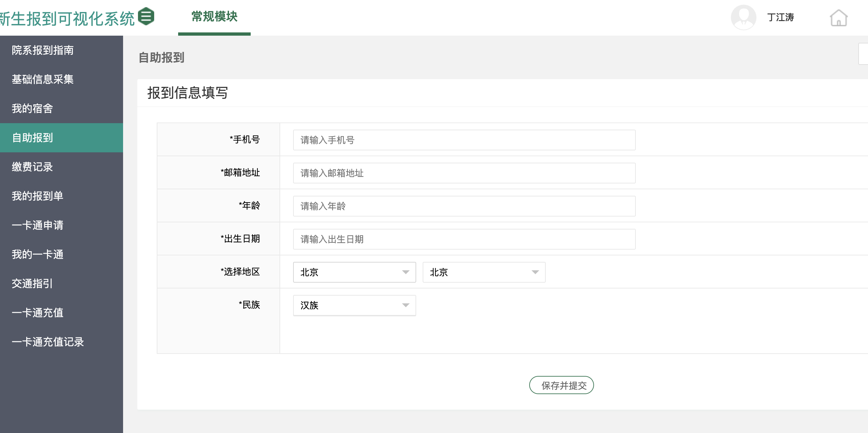Click the hexagon menu collapse icon
Screen dimensions: 868x433
pos(146,16)
